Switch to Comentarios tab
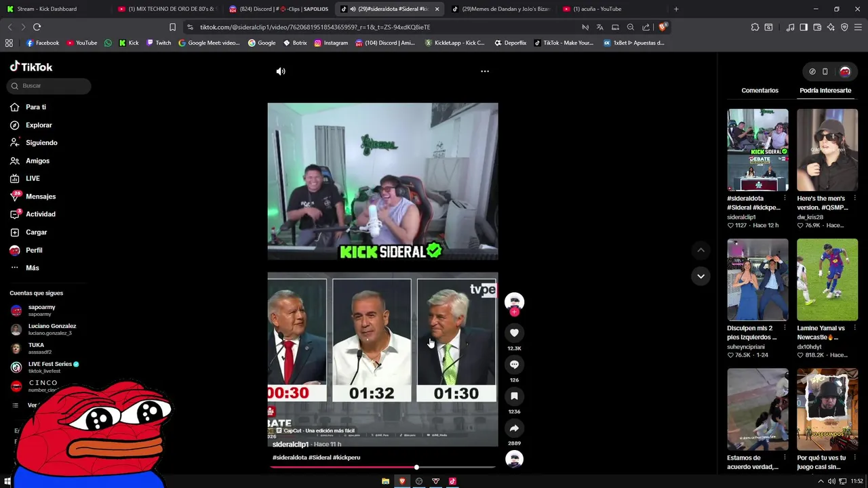This screenshot has height=488, width=868. coord(759,90)
